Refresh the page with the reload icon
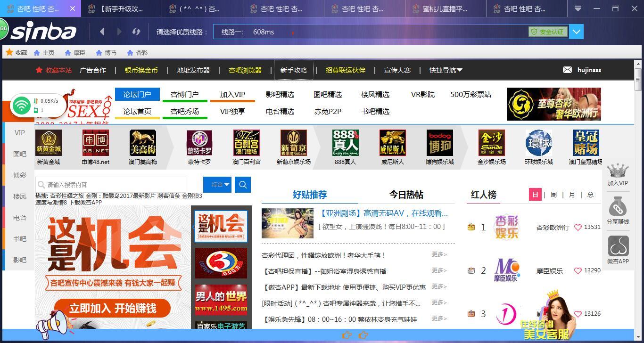The height and width of the screenshot is (343, 644). point(136,32)
